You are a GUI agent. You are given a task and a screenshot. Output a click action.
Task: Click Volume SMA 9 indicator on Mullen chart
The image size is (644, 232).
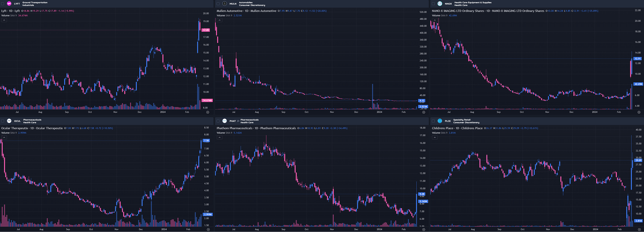tap(224, 16)
